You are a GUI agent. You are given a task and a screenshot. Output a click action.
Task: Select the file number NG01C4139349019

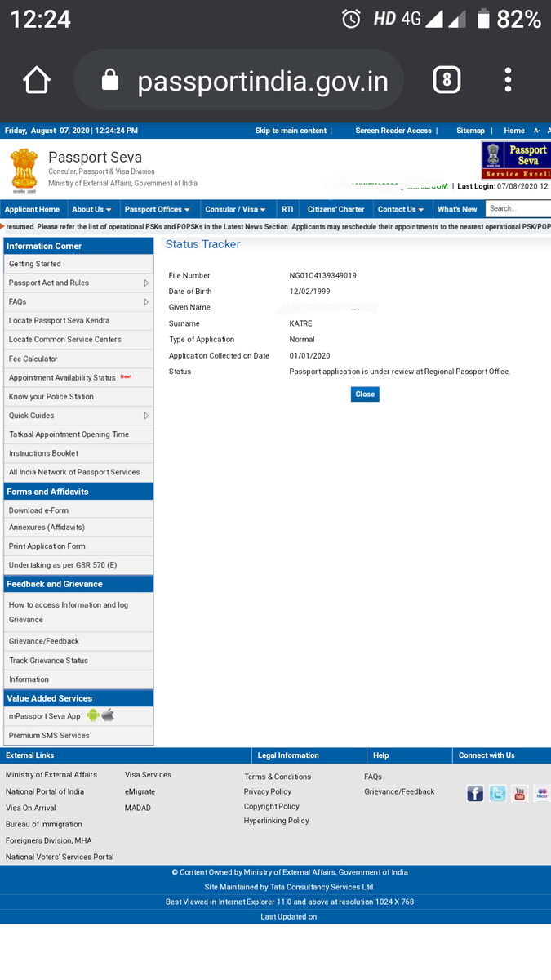322,276
